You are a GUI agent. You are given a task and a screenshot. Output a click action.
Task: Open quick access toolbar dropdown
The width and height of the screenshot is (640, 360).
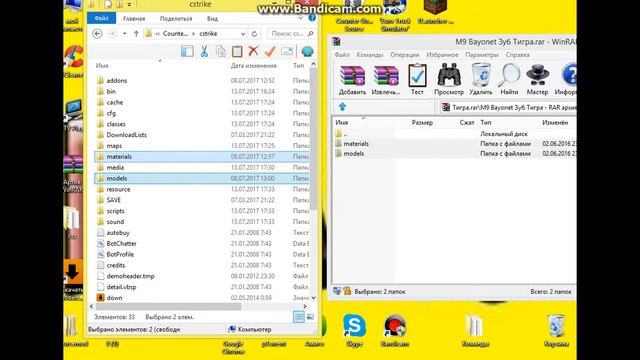(129, 4)
